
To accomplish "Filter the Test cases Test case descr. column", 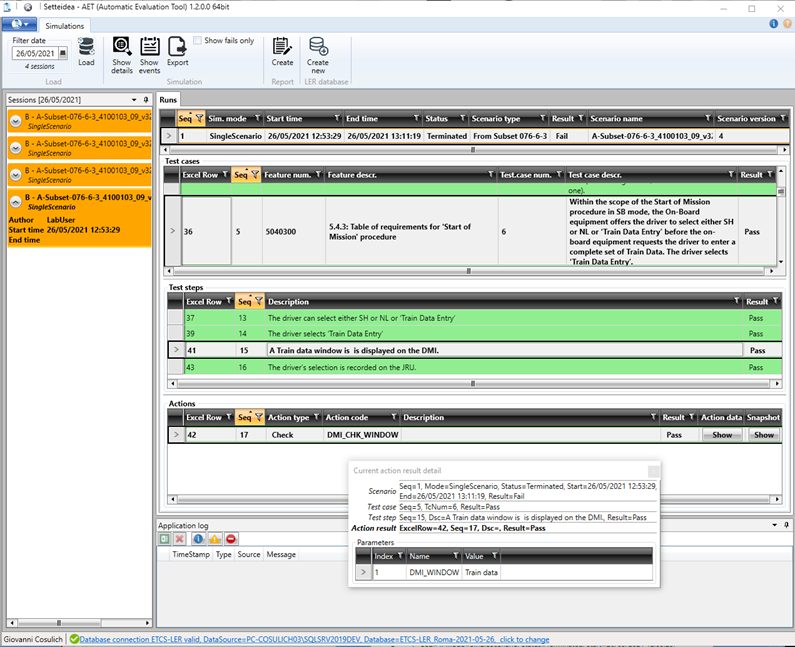I will (x=731, y=174).
